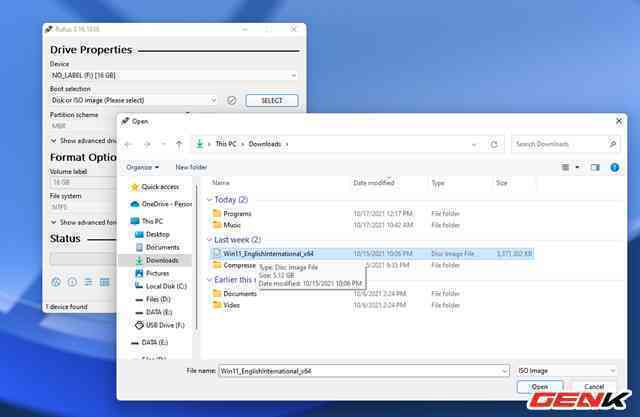Select USB Drive (F:) in navigation pane
This screenshot has width=640, height=417.
pos(160,325)
